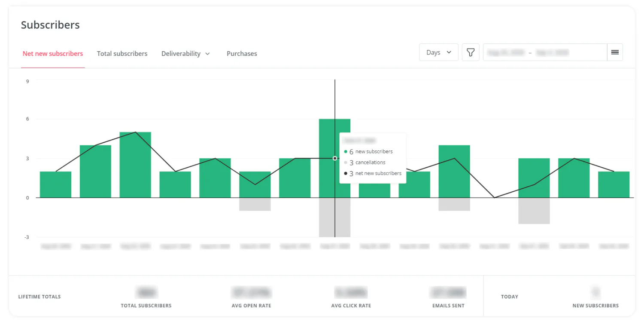Click the green new subscribers legend dot
644x328 pixels.
(346, 152)
